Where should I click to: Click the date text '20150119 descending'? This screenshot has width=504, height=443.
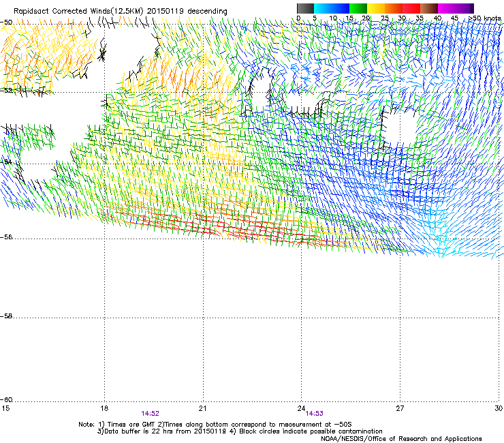click(187, 11)
